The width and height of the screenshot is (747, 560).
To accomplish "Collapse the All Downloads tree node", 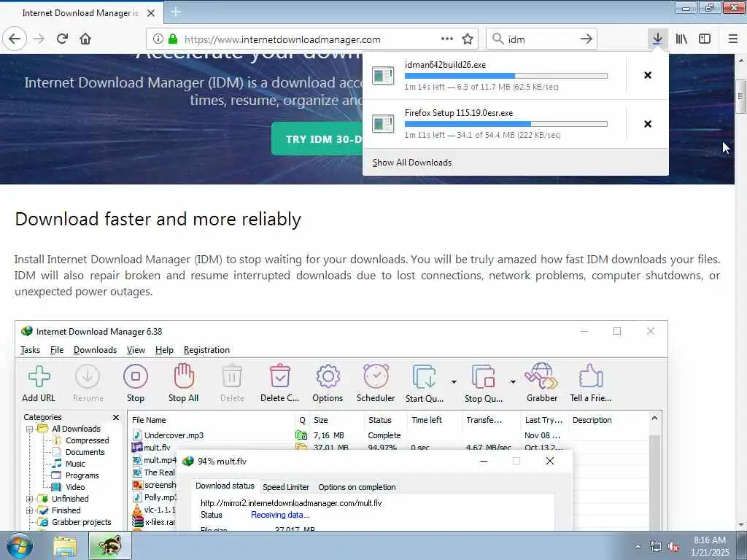I will 29,429.
